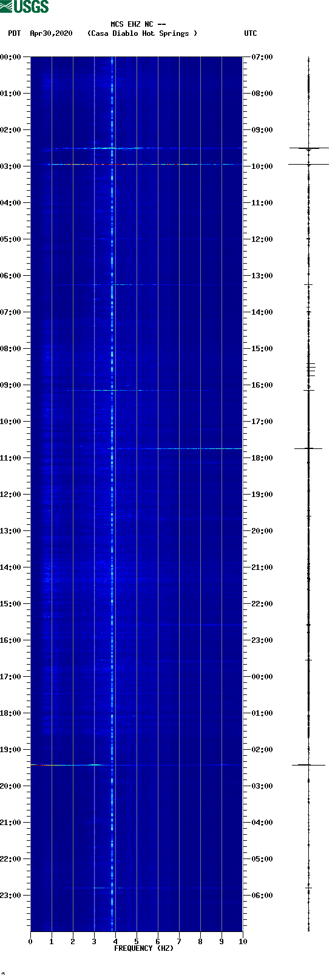Select the 'MCS EHZ NC --' station title
The height and width of the screenshot is (980, 335).
[x=138, y=24]
